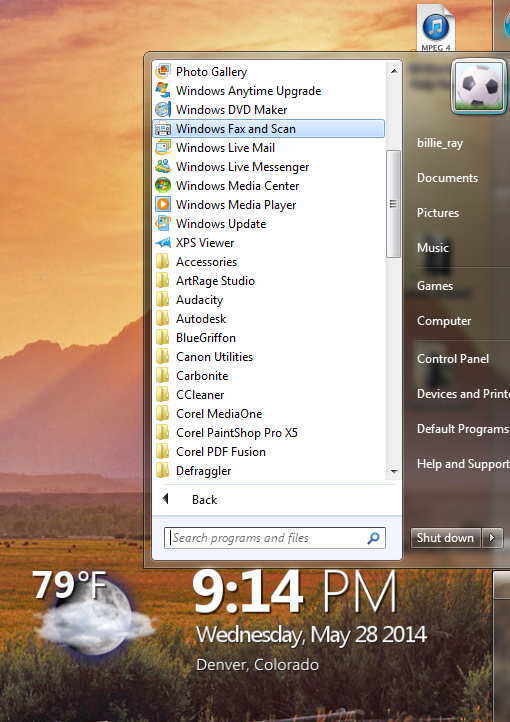The image size is (510, 722).
Task: Click the soccer ball user picture
Action: [479, 87]
